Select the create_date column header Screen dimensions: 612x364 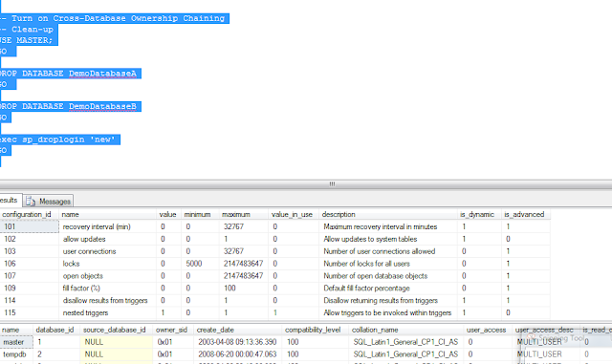tap(237, 330)
